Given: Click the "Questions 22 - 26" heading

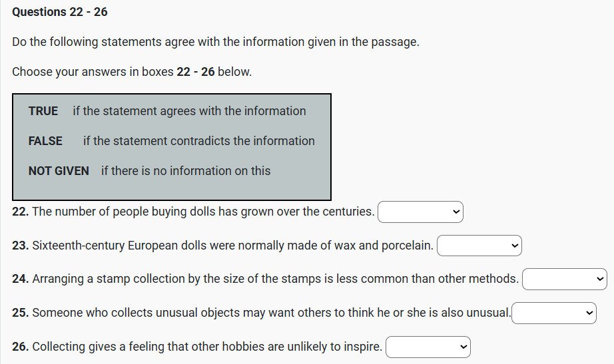Looking at the screenshot, I should [60, 12].
